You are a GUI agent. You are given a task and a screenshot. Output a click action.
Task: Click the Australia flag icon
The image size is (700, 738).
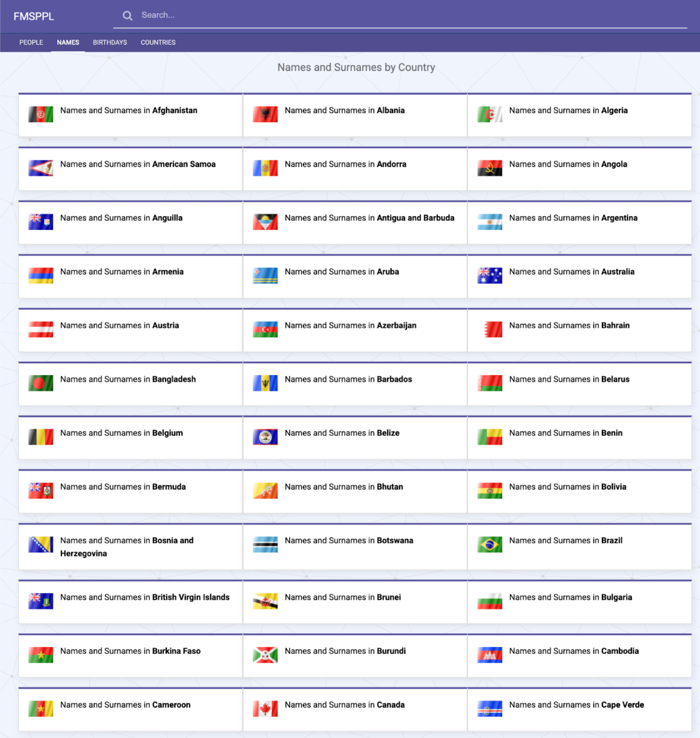click(490, 276)
